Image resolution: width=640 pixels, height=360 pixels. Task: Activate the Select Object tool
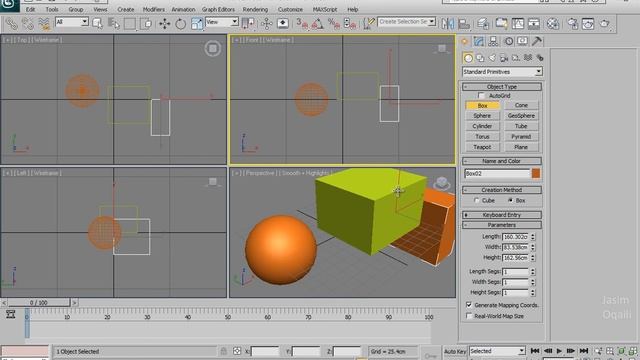click(x=98, y=24)
